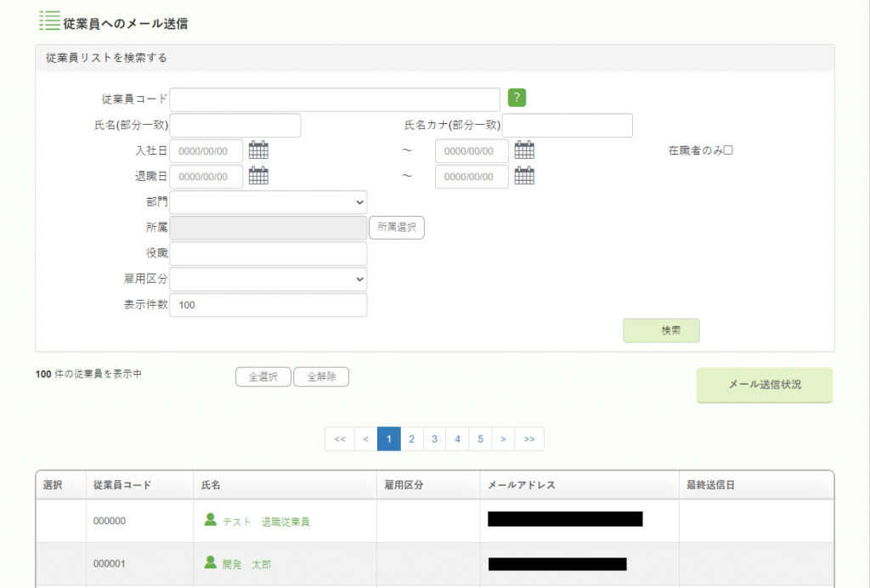Expand the 雇用区分 dropdown
870x588 pixels.
(268, 280)
